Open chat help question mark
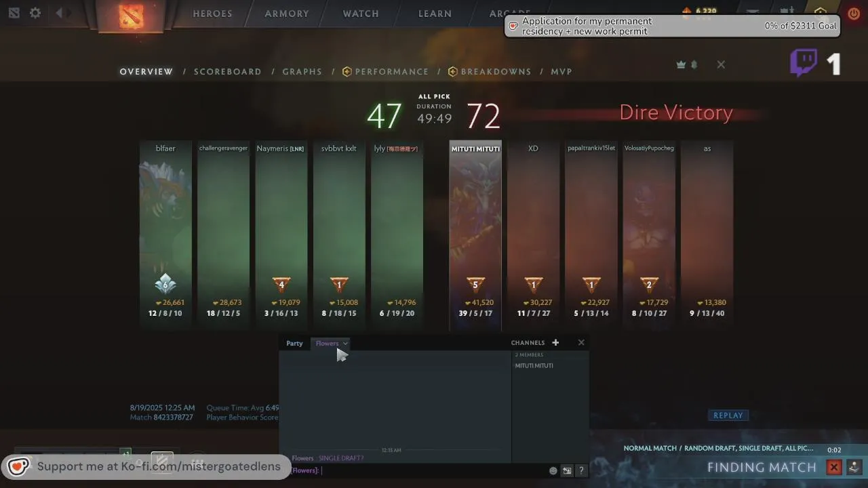This screenshot has width=868, height=488. click(x=581, y=470)
